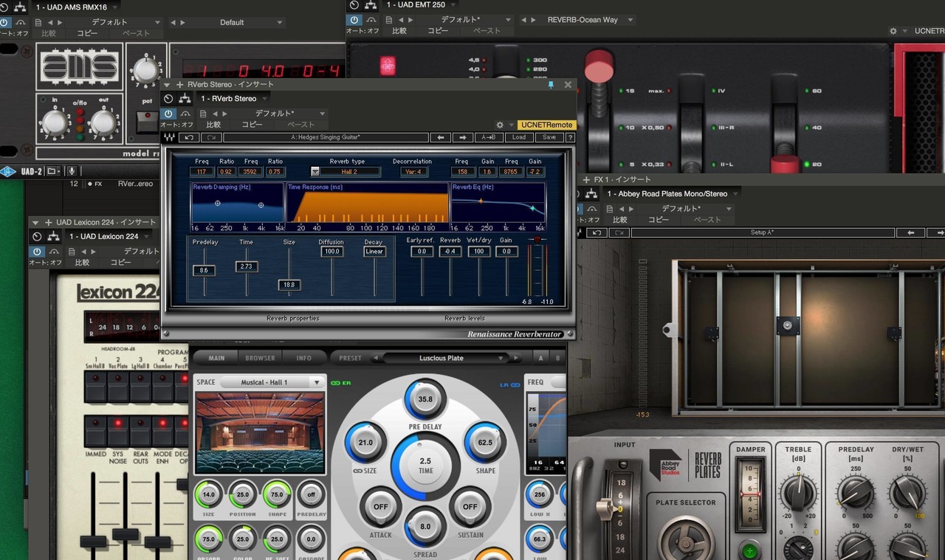Go to previous preset arrow in RVerb

pyautogui.click(x=441, y=137)
